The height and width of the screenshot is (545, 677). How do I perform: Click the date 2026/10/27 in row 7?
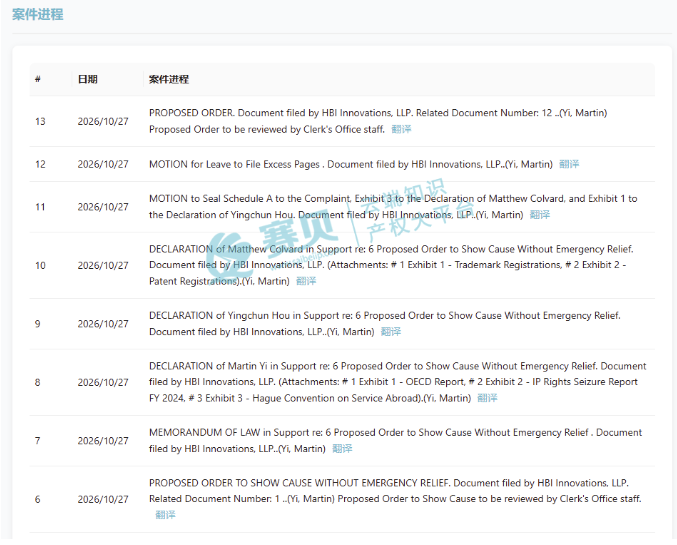(103, 440)
